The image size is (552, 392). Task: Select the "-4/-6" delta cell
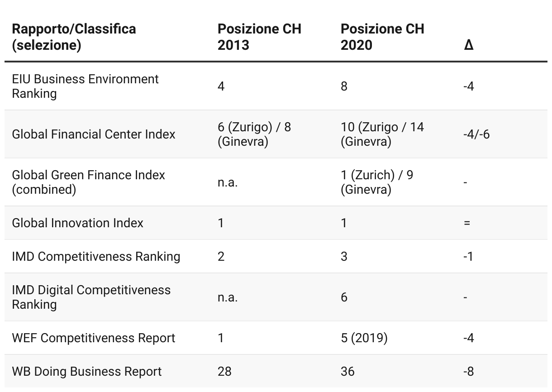pyautogui.click(x=476, y=134)
